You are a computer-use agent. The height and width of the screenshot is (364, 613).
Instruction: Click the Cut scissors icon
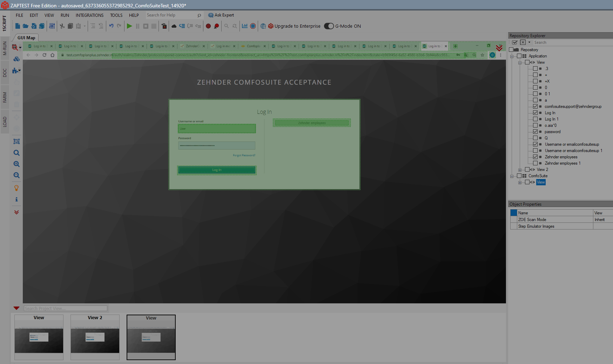[62, 26]
